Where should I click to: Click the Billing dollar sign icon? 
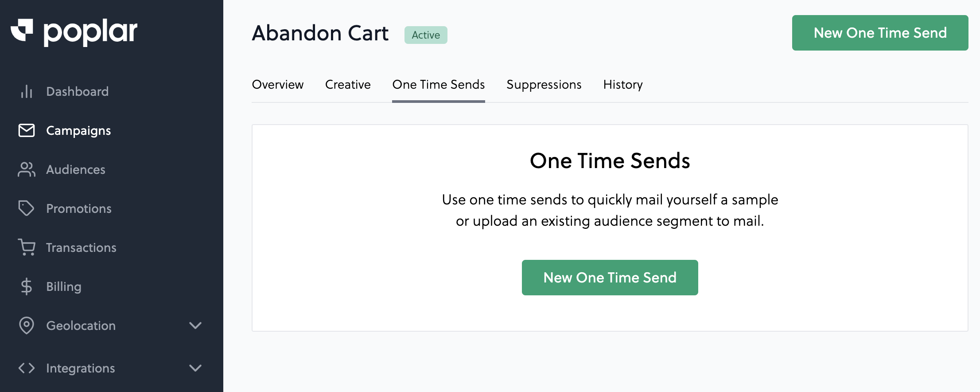(27, 286)
